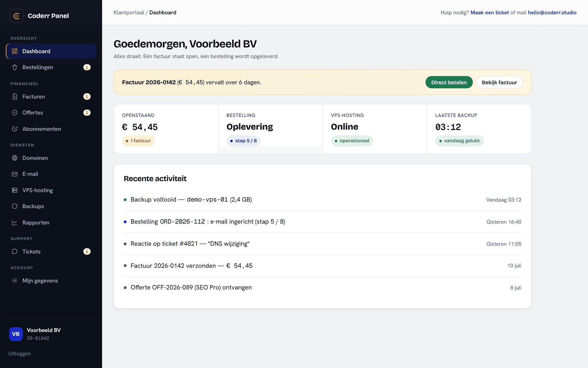Click the Backups refresh icon
This screenshot has height=368, width=588.
[15, 206]
